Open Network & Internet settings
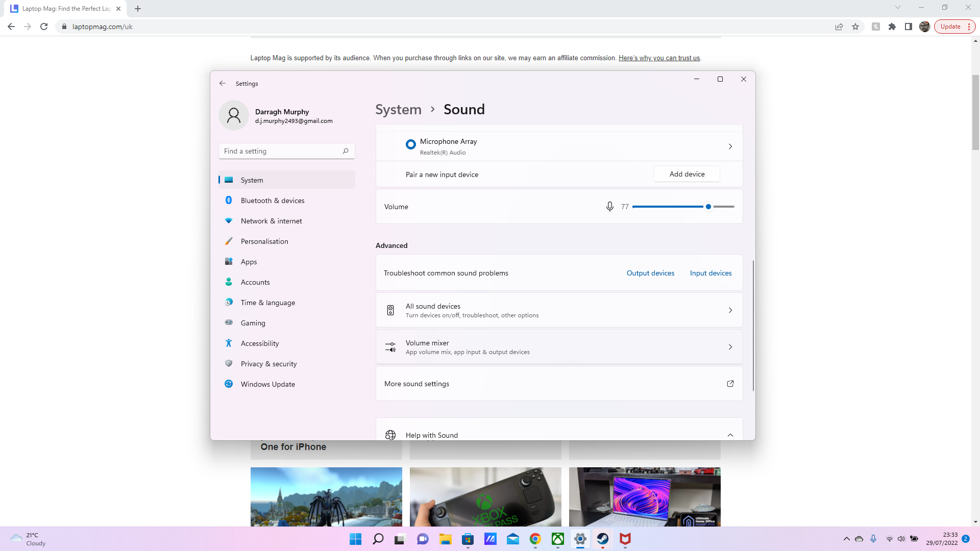The image size is (980, 551). point(271,221)
